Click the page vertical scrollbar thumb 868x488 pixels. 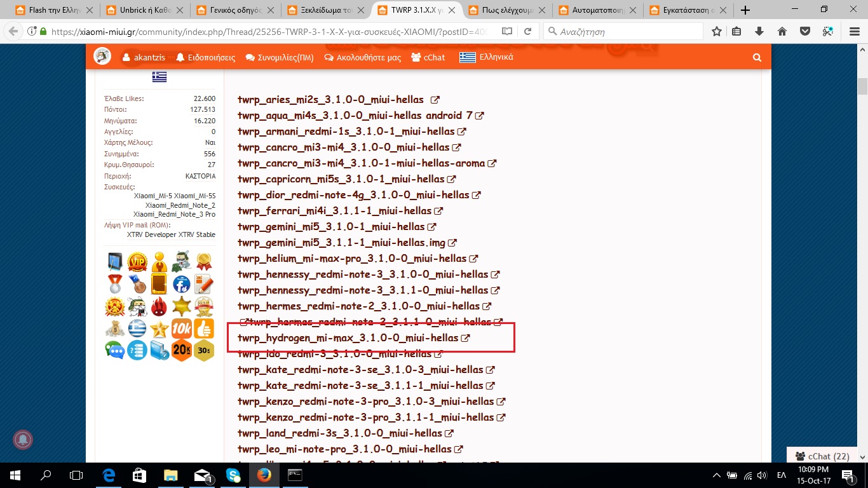click(x=862, y=85)
